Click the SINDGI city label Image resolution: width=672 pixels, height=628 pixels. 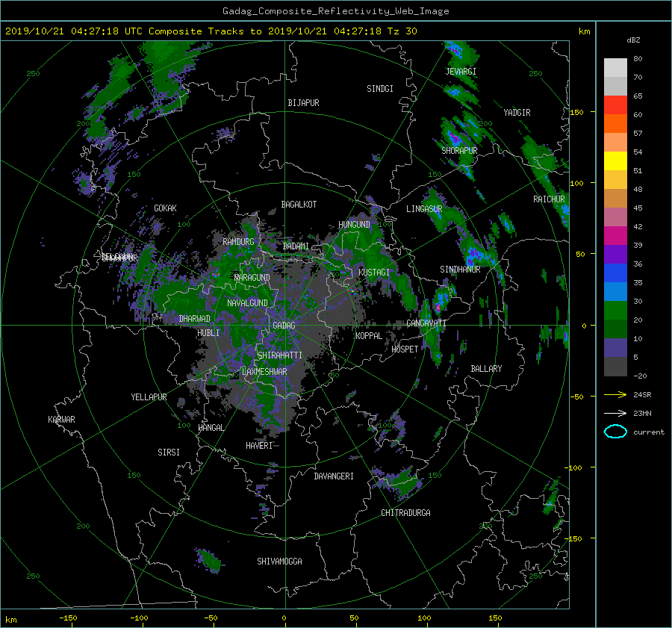380,89
